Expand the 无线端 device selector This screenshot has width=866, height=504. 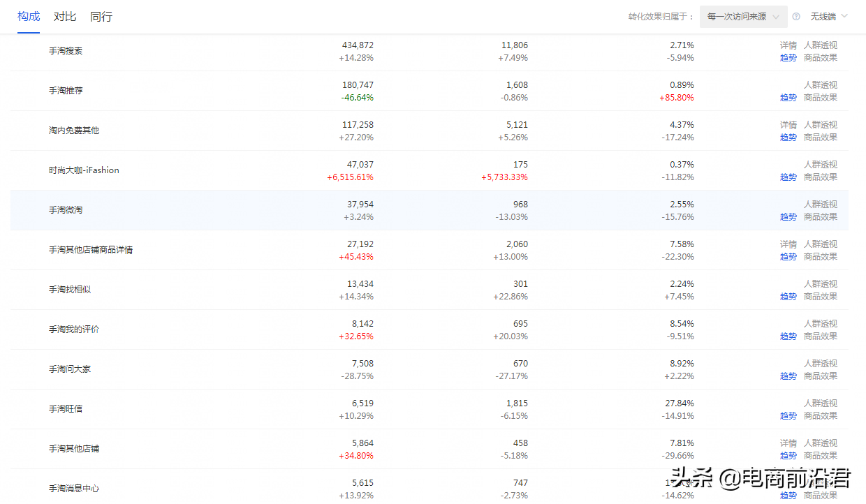tap(828, 17)
